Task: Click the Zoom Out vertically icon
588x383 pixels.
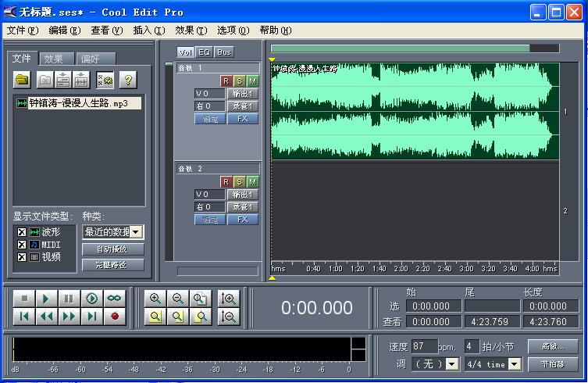Action: tap(228, 317)
